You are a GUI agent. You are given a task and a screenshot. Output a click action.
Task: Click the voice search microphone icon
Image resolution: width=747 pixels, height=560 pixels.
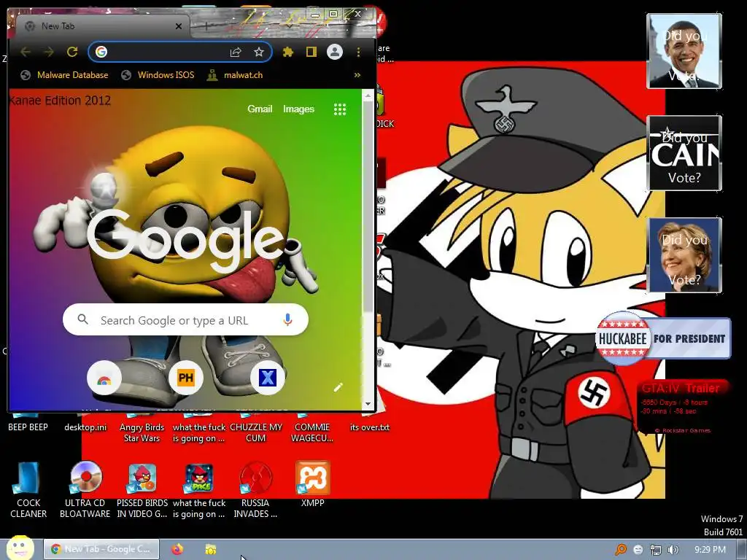(x=287, y=319)
